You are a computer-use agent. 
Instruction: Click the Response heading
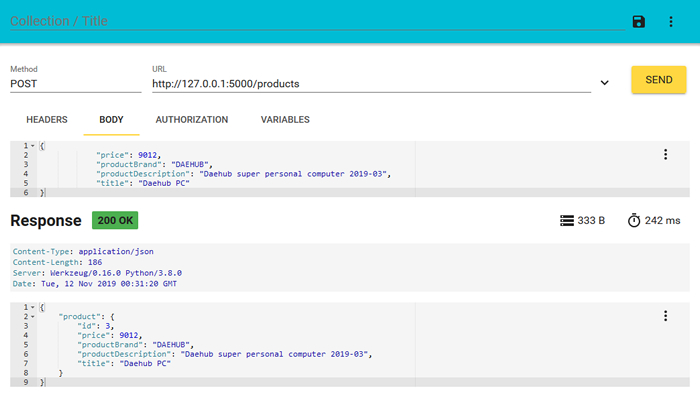pos(46,221)
